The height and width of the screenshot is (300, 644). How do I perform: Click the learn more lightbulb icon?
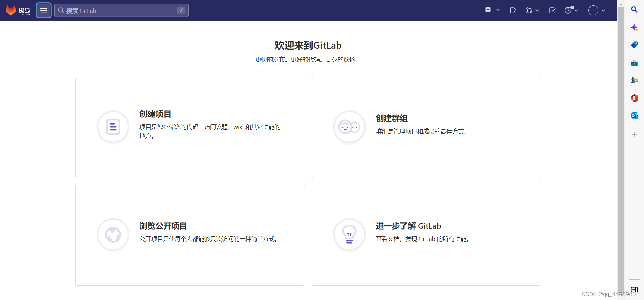(x=349, y=235)
